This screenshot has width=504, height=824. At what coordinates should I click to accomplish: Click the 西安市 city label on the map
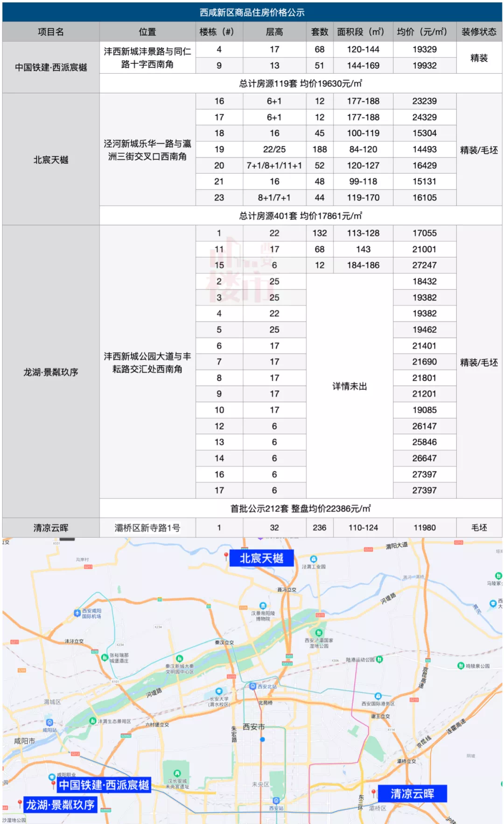coord(254,727)
